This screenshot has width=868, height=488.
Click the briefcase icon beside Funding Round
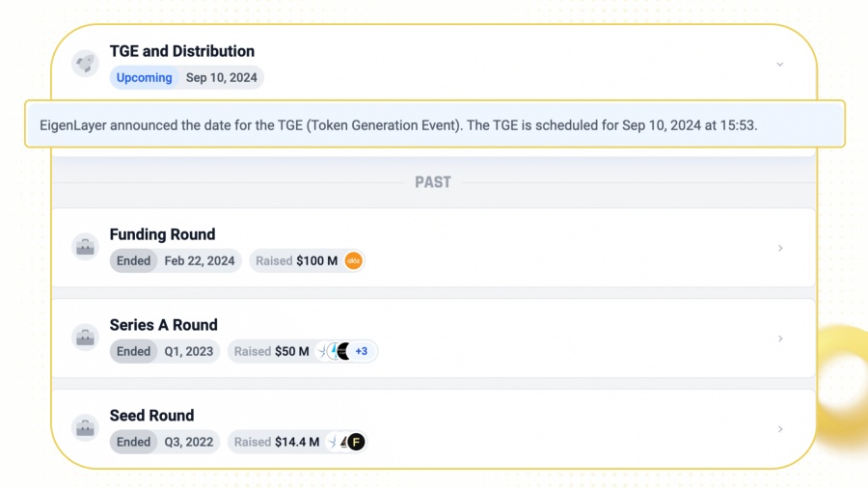(x=85, y=247)
